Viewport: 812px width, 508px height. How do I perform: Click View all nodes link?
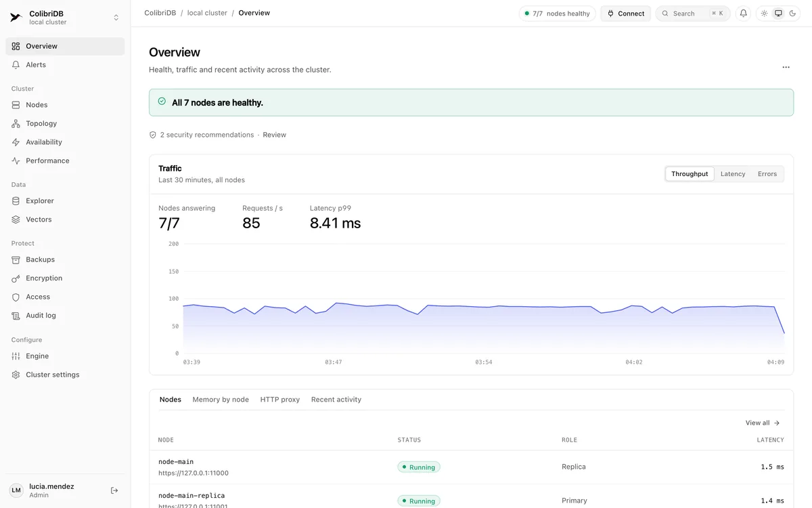click(763, 423)
